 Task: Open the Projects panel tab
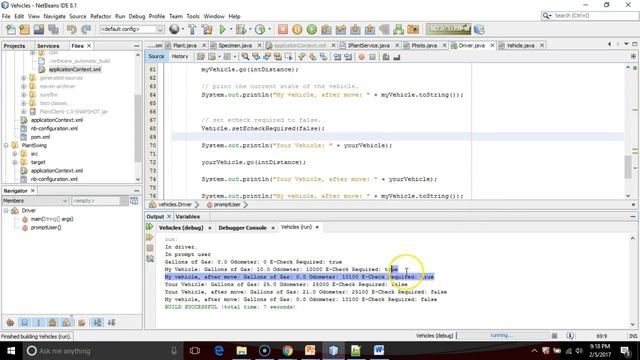[x=14, y=46]
